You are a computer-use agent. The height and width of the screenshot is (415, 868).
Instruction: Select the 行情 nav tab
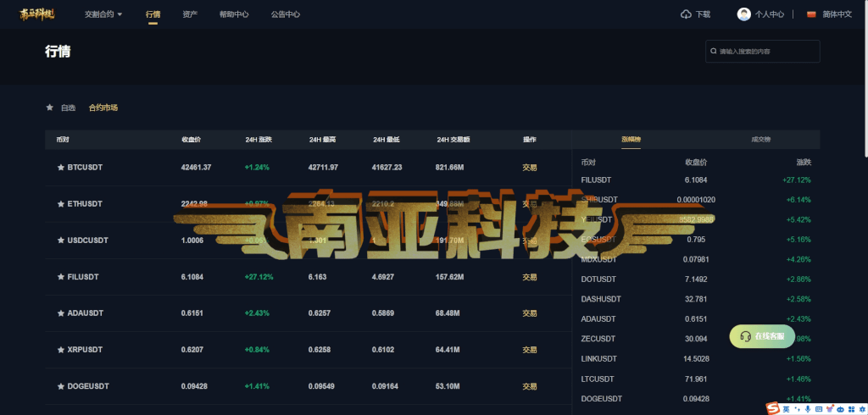(153, 14)
